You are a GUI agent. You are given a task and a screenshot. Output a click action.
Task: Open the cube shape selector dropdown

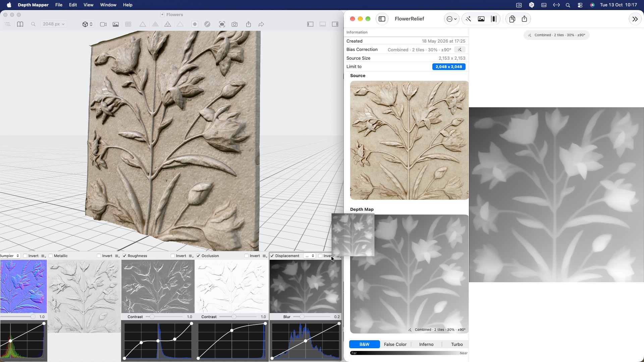pos(88,24)
